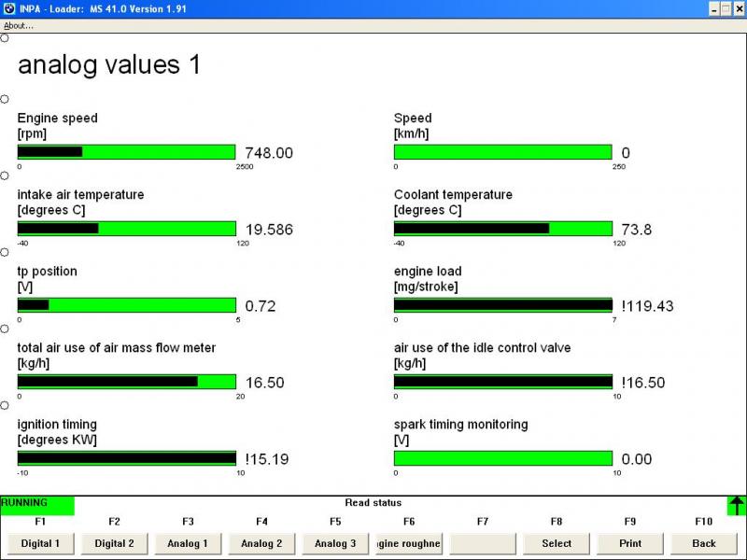Open the Digital 2 screen
This screenshot has width=747, height=560.
tap(115, 543)
